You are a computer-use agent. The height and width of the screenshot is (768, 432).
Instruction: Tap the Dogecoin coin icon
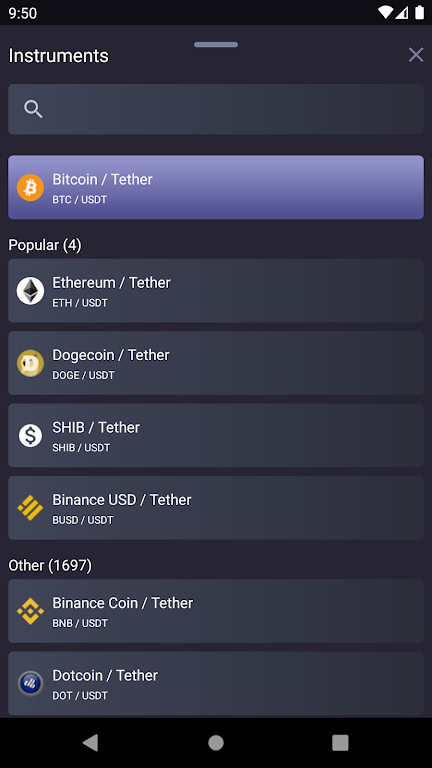30,363
